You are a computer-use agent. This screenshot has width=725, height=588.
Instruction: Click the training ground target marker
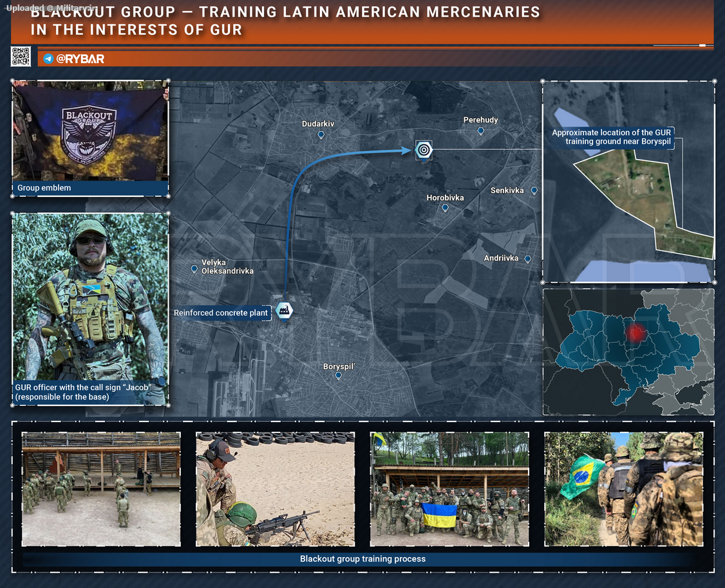423,150
